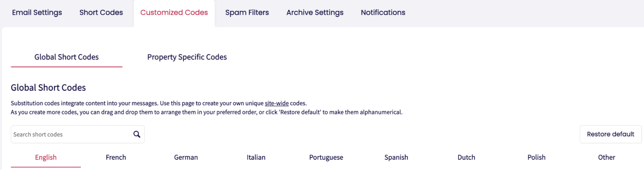
Task: Switch to the Short Codes tab
Action: pos(101,13)
